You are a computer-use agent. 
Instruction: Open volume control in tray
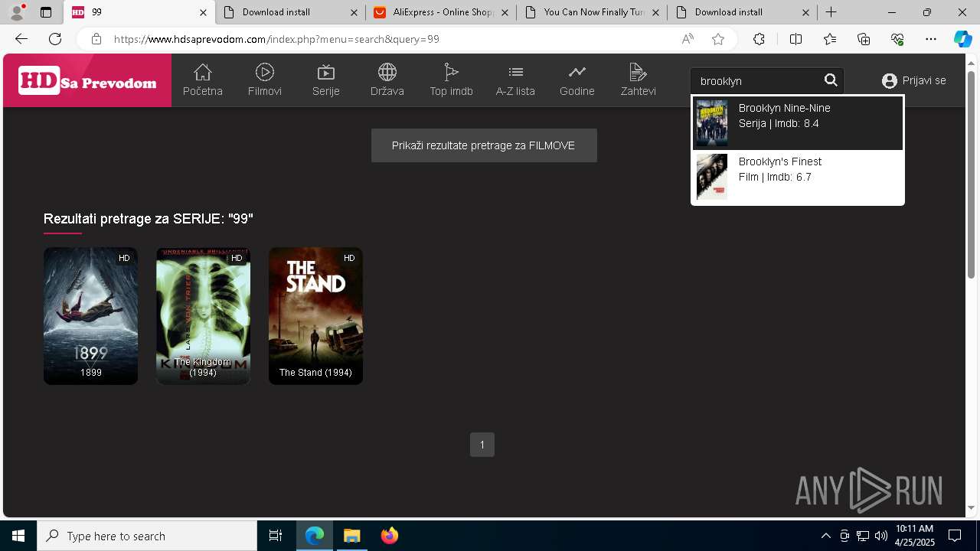881,536
